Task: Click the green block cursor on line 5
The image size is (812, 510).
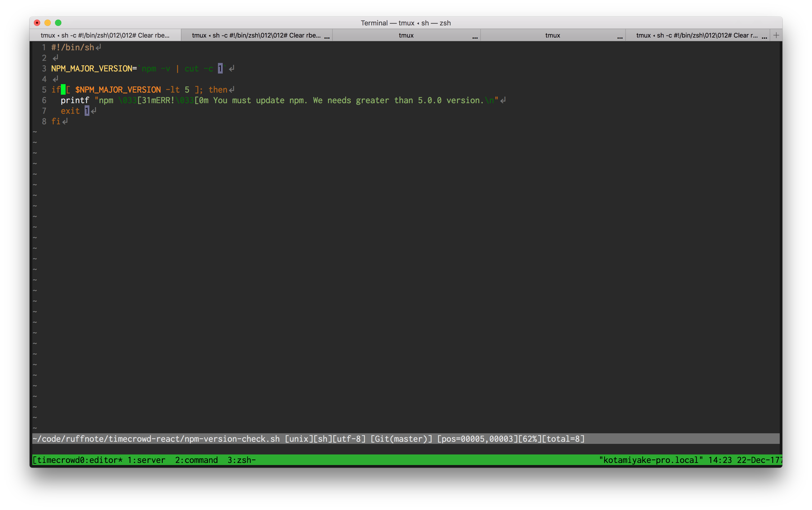Action: (63, 90)
